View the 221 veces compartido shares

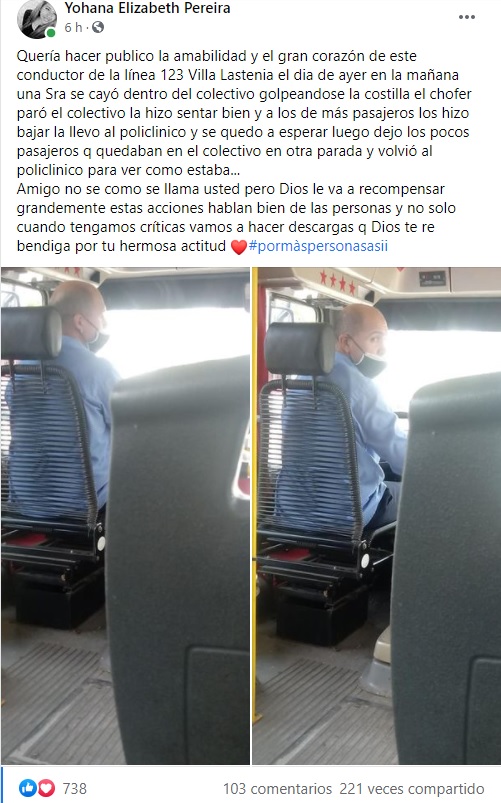(412, 789)
